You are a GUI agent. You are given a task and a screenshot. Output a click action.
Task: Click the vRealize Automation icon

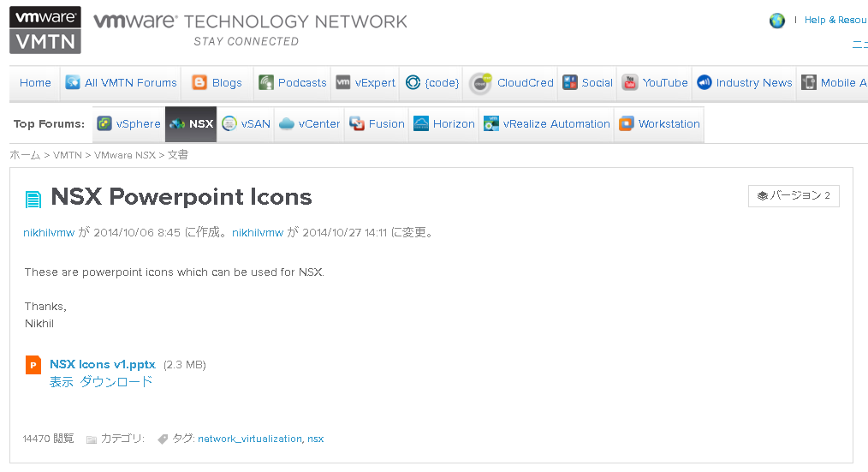(x=491, y=123)
